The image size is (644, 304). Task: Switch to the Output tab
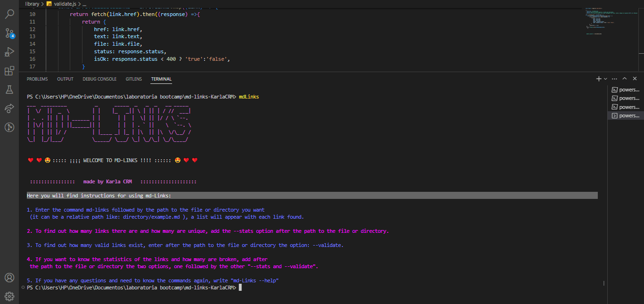coord(65,79)
